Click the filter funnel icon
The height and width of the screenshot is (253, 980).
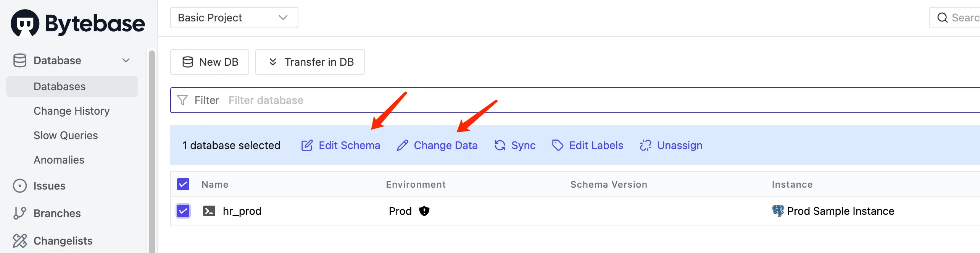click(x=182, y=100)
